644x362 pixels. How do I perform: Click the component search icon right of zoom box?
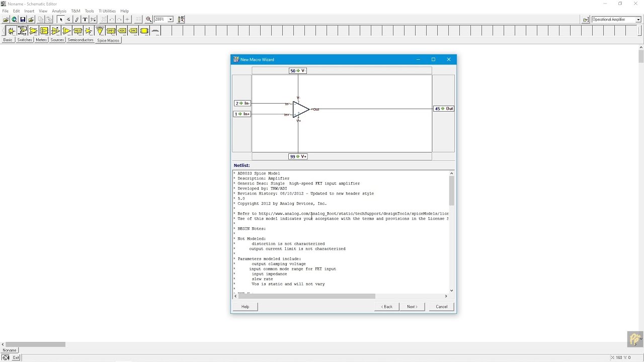181,20
